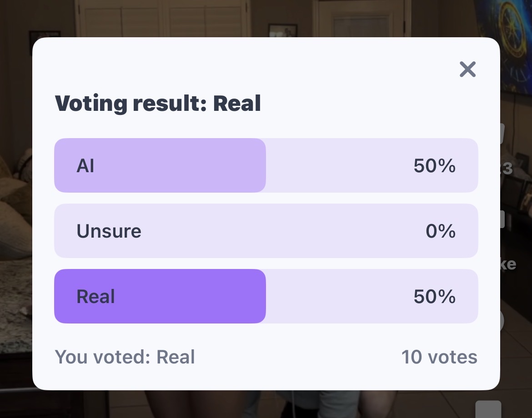The height and width of the screenshot is (418, 532).
Task: Select the Unsure vote result bar
Action: coord(266,231)
